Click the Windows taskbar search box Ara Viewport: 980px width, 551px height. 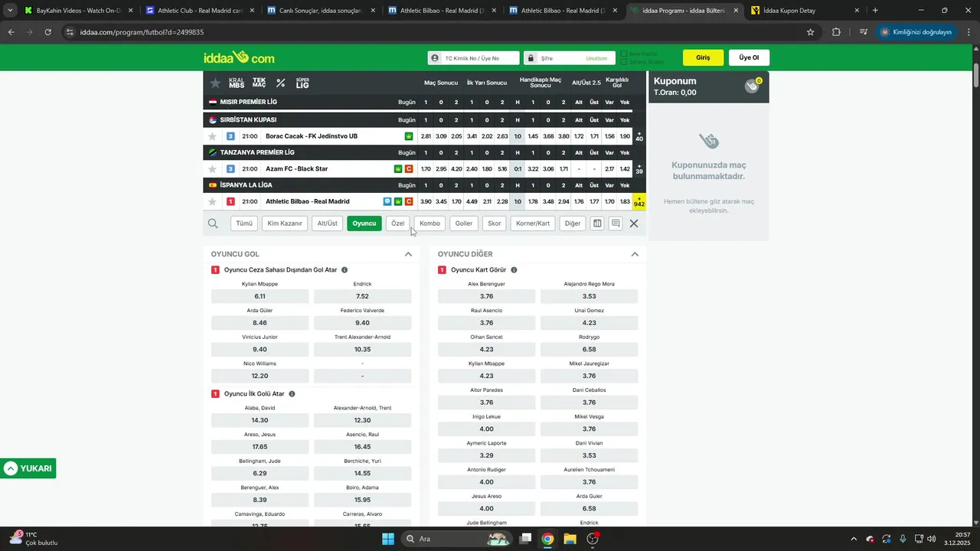[456, 539]
